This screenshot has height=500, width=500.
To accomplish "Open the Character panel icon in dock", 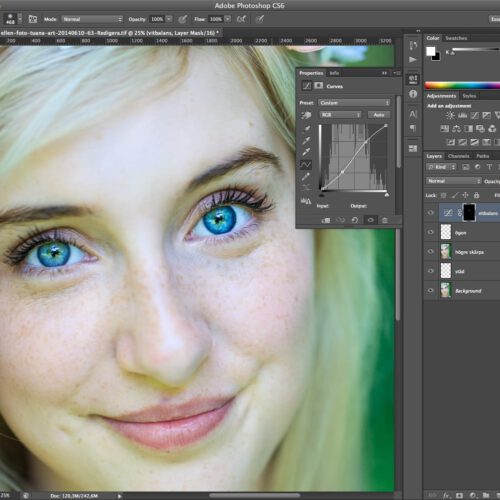I will click(413, 114).
